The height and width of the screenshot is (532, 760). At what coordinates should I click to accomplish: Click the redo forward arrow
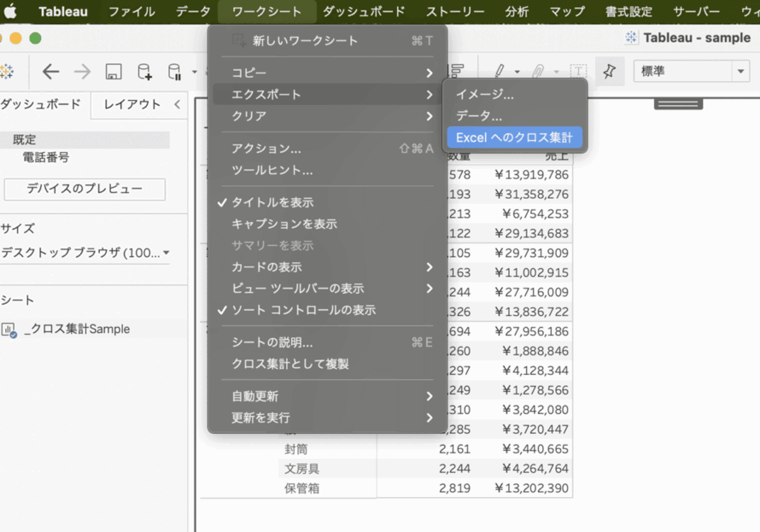coord(82,72)
